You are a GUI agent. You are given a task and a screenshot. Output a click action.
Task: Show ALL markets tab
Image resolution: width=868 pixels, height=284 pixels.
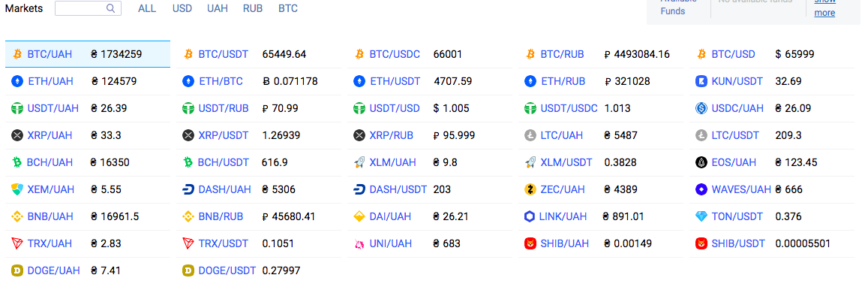147,8
